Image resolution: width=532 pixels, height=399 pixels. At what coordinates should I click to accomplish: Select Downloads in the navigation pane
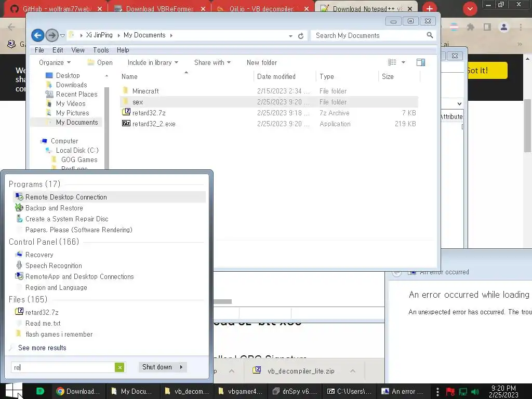pyautogui.click(x=71, y=85)
